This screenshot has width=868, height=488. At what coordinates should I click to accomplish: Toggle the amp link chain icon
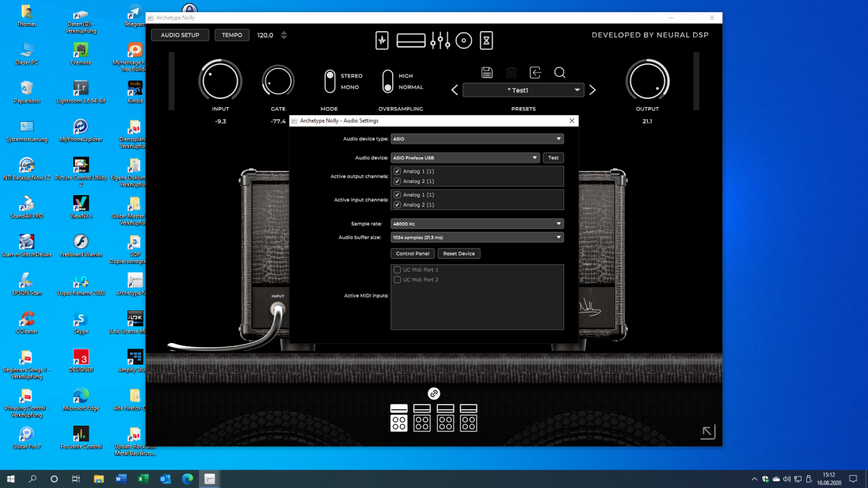pyautogui.click(x=434, y=393)
